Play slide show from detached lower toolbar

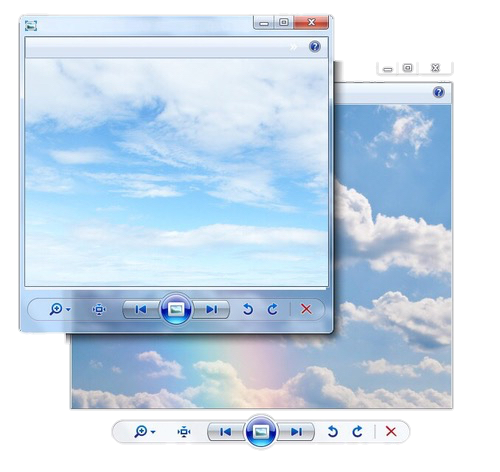coord(261,432)
